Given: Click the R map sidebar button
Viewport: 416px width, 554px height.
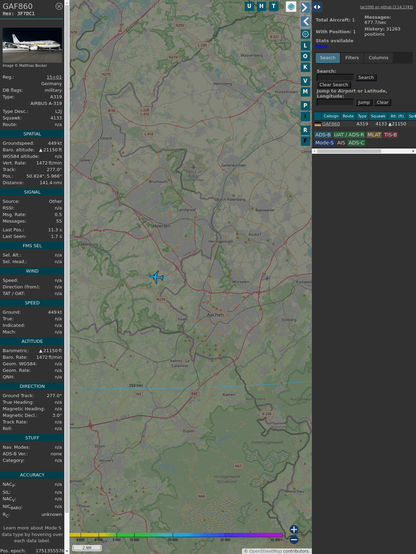Looking at the screenshot, I should click(305, 130).
